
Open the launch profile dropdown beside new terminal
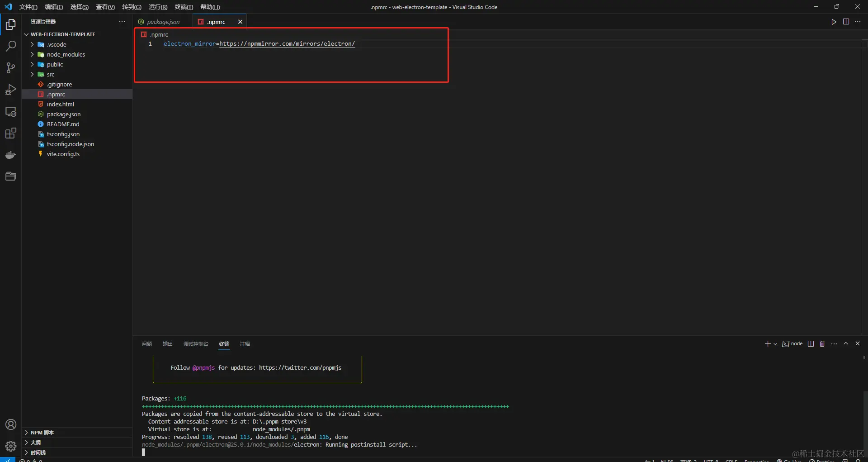[775, 344]
